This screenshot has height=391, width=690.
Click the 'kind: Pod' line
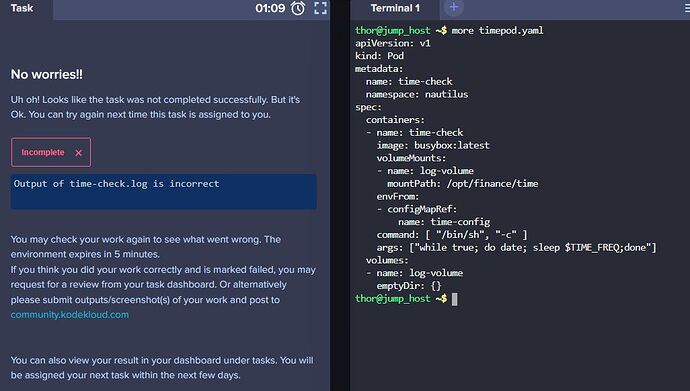coord(379,56)
